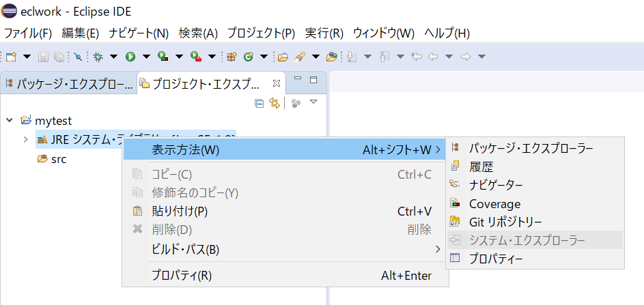644x305 pixels.
Task: Click the Debug bug icon
Action: tap(98, 57)
